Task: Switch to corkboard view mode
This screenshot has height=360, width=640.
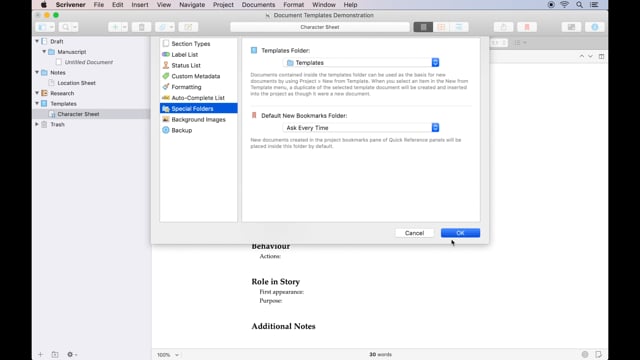Action: [441, 27]
